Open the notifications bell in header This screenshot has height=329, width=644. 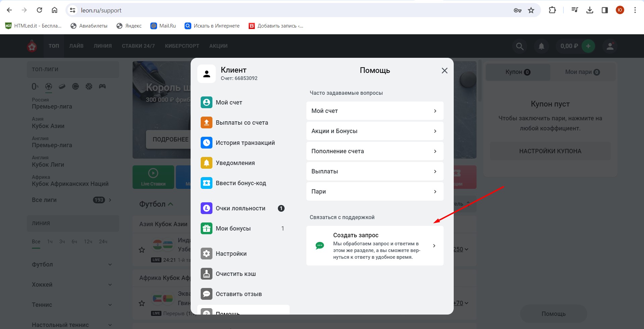(x=541, y=46)
